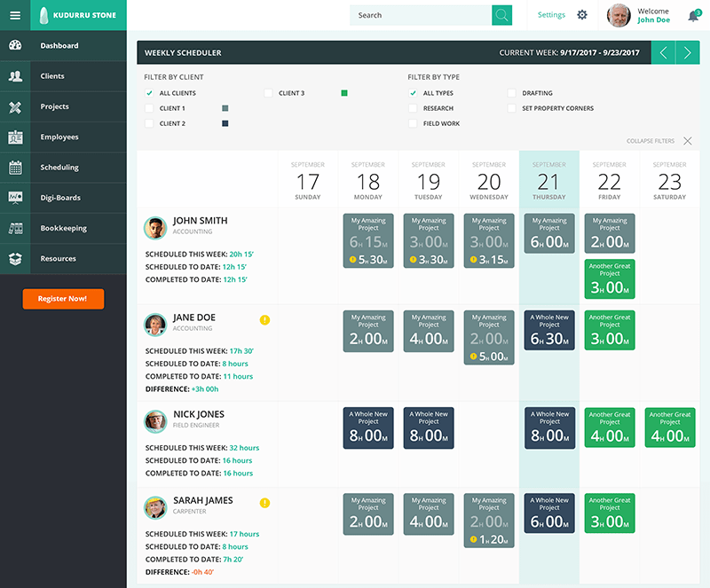The image size is (710, 588).
Task: Click John Smith's avatar photo
Action: click(155, 228)
